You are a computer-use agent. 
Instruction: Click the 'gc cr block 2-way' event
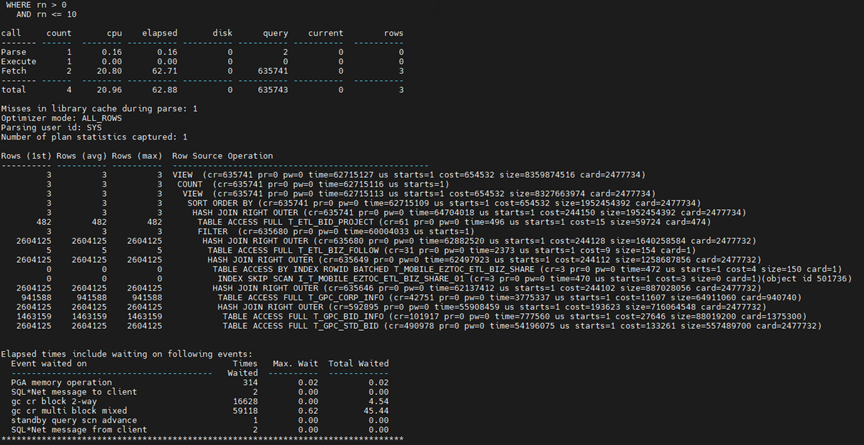(x=54, y=401)
